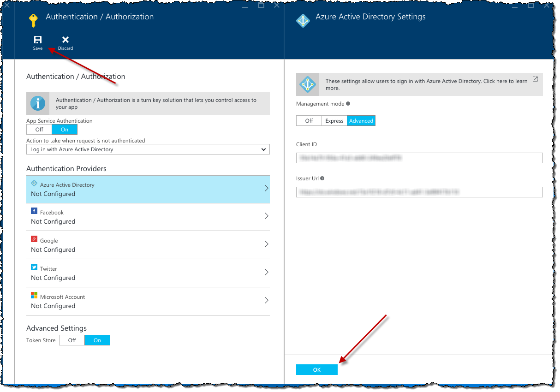The image size is (560, 392).
Task: Select the Google Not Configured row
Action: [148, 245]
